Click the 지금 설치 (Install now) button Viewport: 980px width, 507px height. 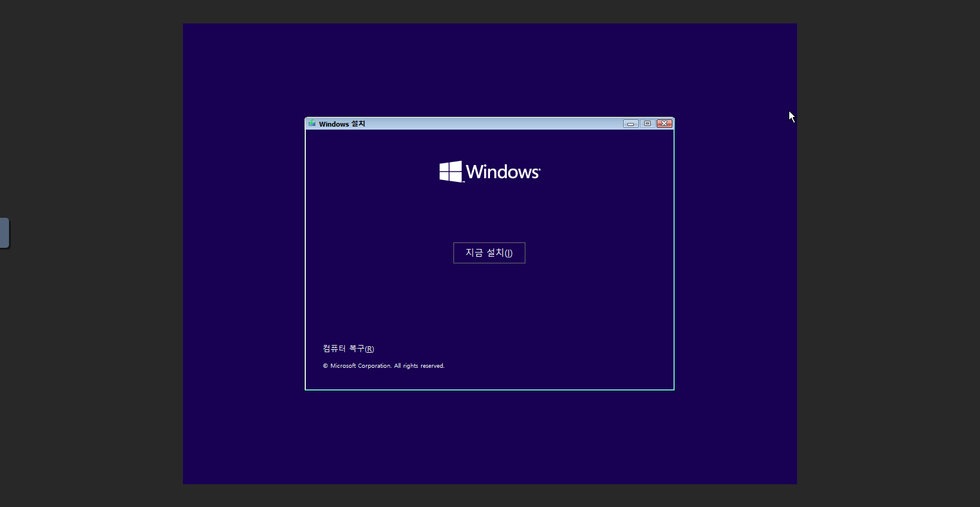489,253
